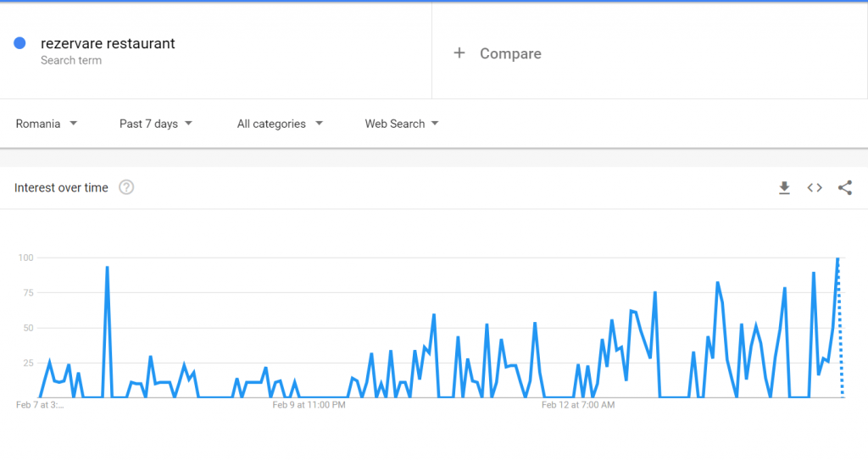
Task: Click the blue dot beside rezervare restaurant
Action: (20, 43)
